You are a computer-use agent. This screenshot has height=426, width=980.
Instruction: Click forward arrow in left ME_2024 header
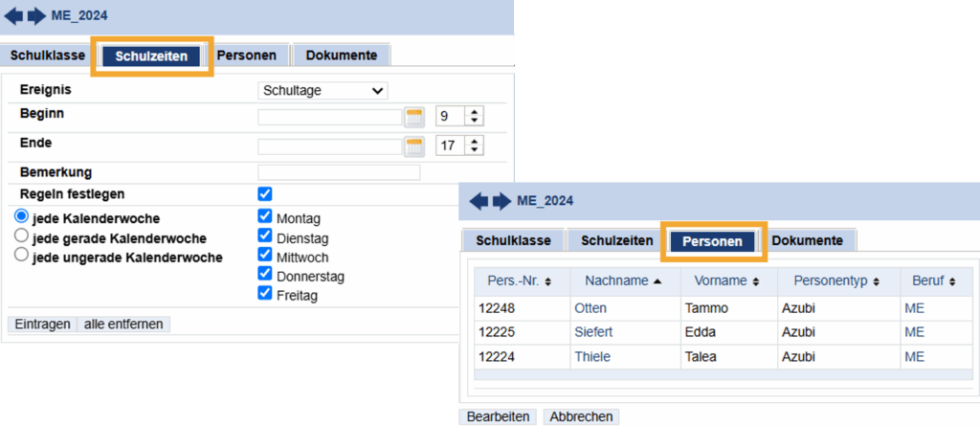[35, 16]
